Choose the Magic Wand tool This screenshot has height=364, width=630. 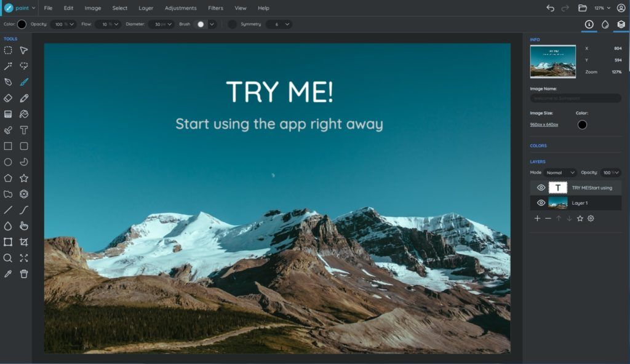click(8, 66)
